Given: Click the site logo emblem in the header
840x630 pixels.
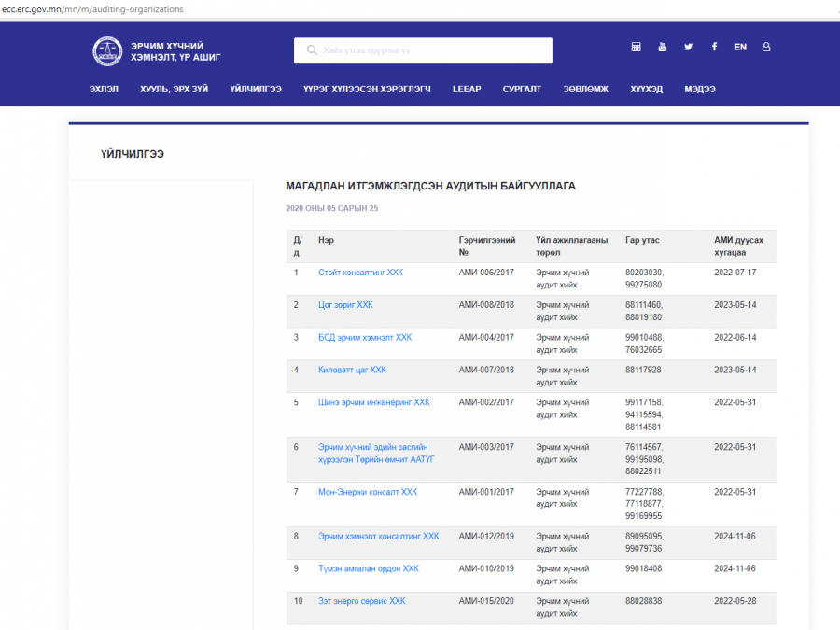Looking at the screenshot, I should click(107, 51).
